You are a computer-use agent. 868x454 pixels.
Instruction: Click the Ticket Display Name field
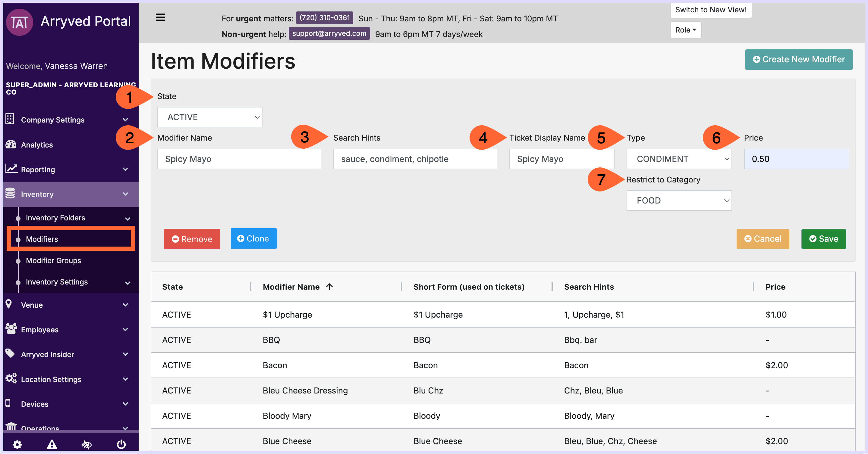(562, 159)
